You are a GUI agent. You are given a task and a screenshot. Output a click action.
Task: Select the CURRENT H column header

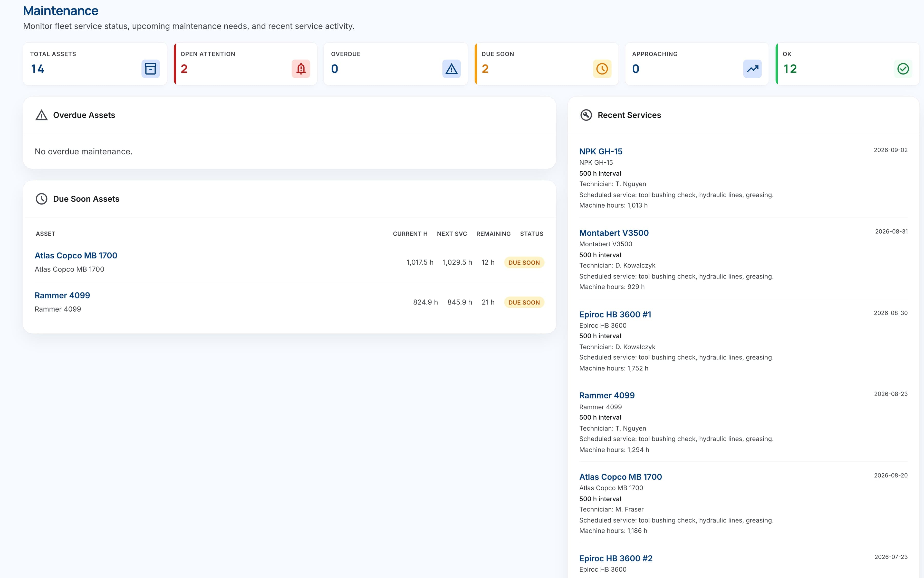click(x=410, y=234)
